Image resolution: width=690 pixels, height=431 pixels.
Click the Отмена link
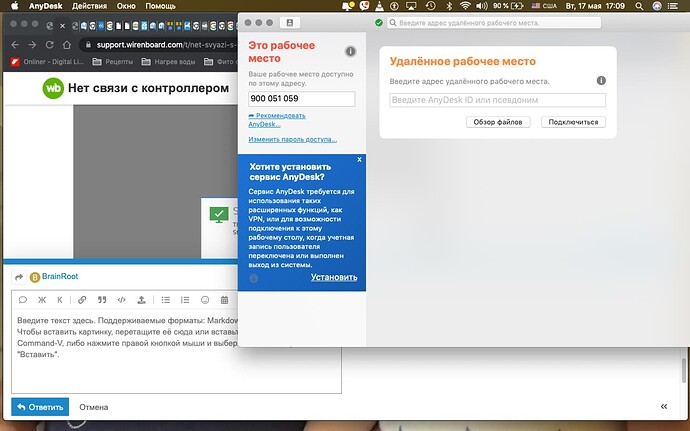click(94, 407)
